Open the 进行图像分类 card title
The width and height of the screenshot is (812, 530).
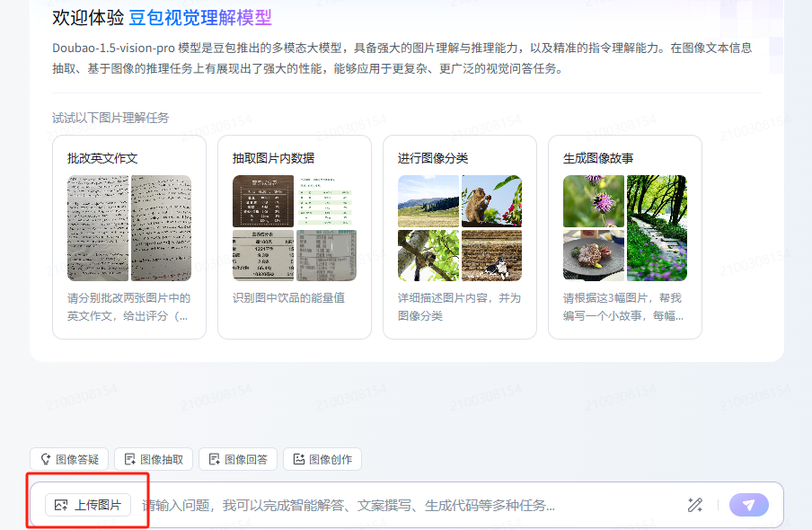[433, 158]
